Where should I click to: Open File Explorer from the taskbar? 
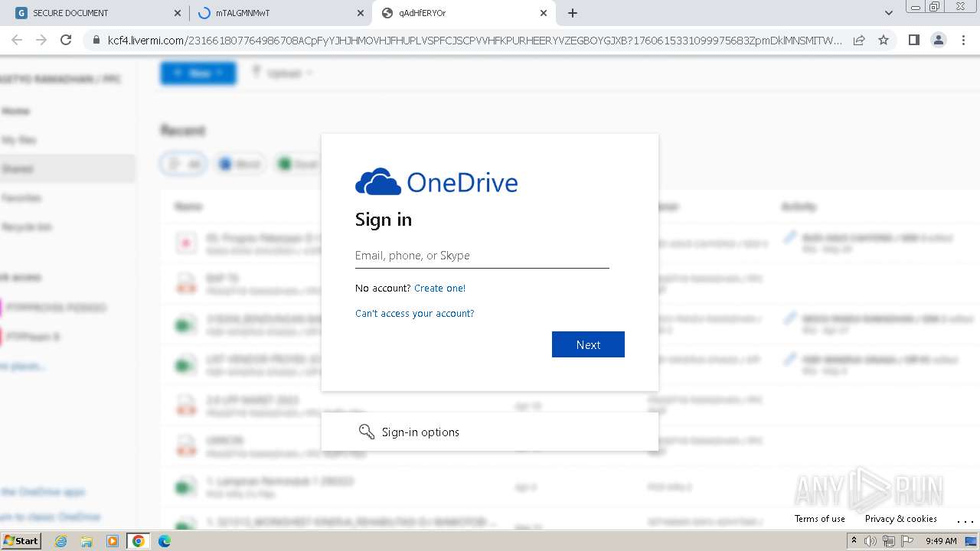click(x=87, y=541)
